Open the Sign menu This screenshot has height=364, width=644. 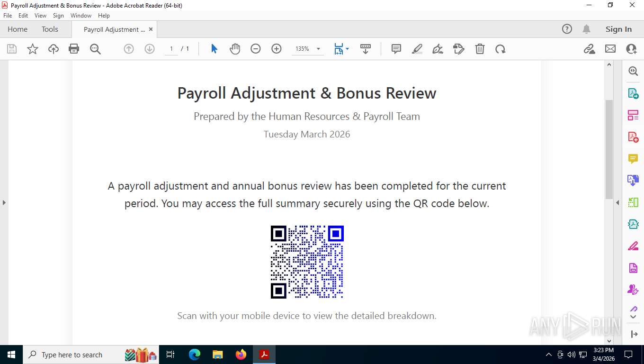click(58, 16)
